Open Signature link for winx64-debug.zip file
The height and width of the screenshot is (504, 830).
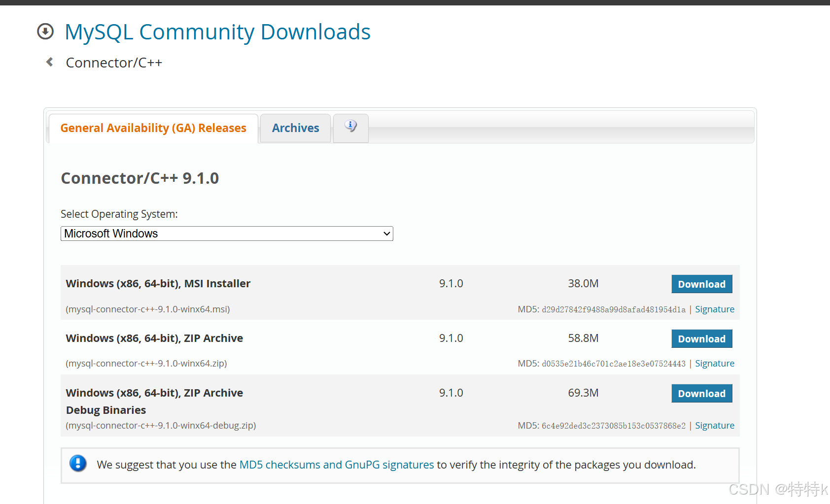pos(715,426)
